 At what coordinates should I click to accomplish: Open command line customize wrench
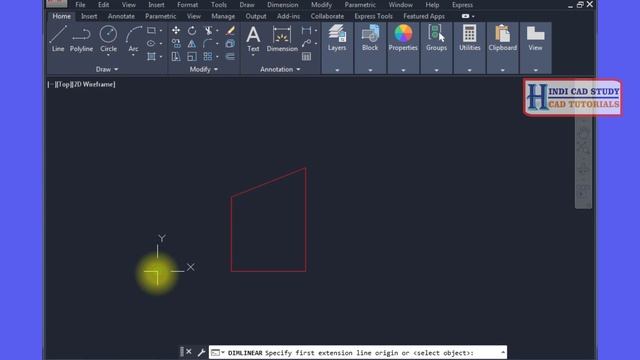pyautogui.click(x=201, y=352)
